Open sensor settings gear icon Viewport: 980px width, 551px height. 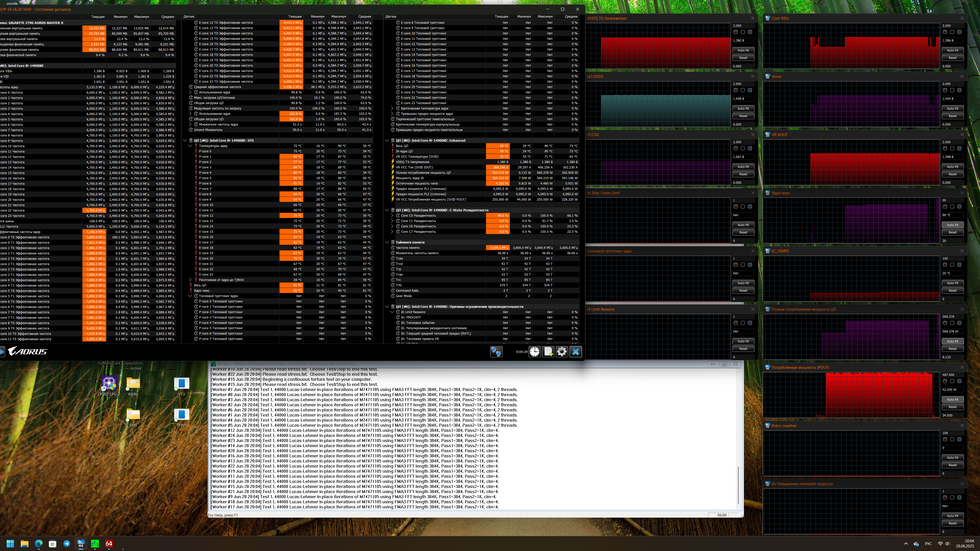pyautogui.click(x=562, y=352)
